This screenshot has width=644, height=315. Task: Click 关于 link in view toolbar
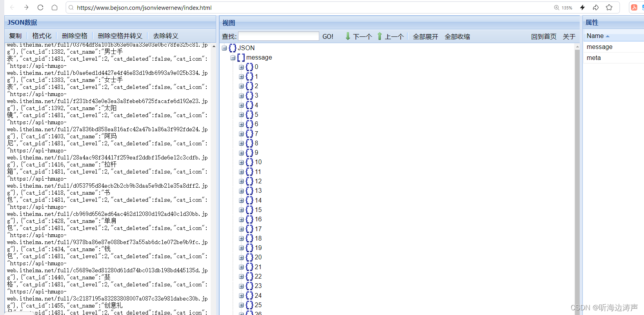coord(569,36)
